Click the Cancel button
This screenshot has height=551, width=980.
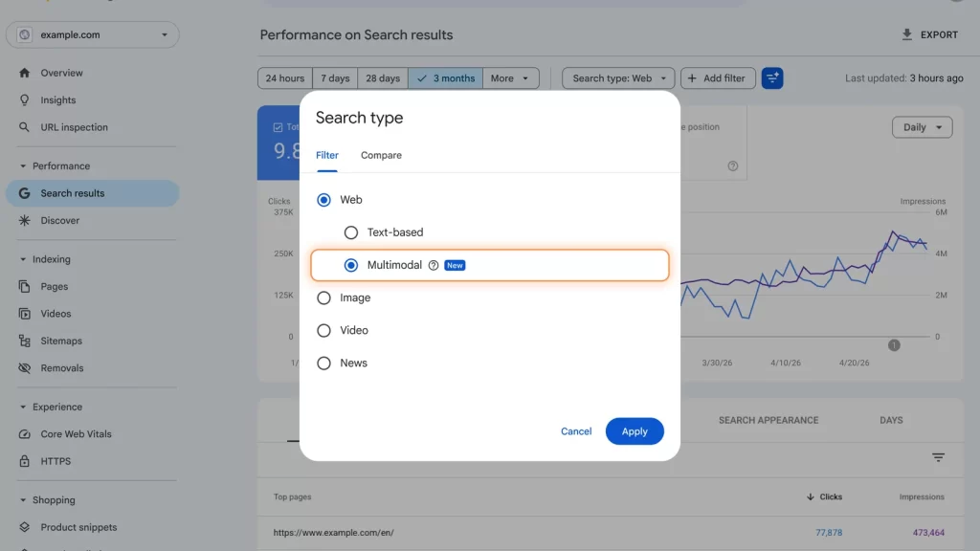pyautogui.click(x=576, y=431)
